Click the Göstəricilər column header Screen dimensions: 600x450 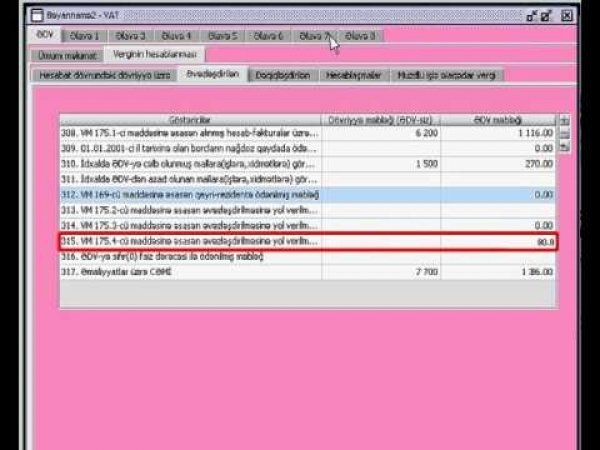[x=190, y=119]
